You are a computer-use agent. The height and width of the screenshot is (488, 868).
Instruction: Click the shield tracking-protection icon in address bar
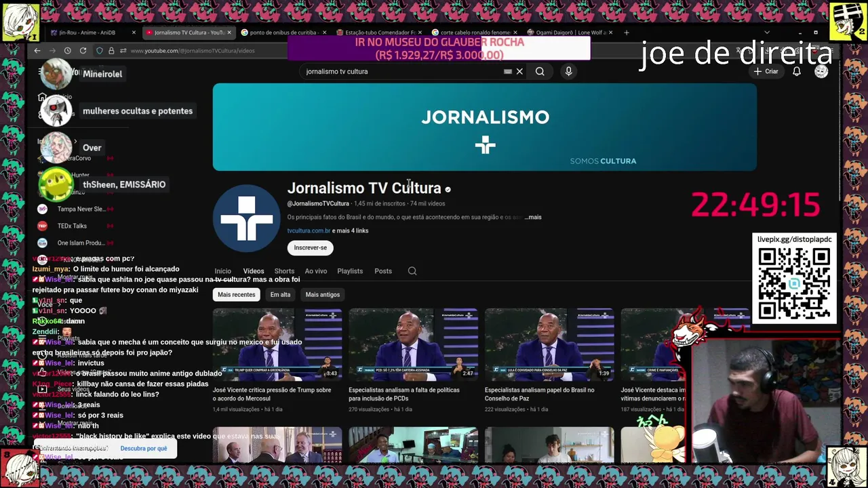100,51
